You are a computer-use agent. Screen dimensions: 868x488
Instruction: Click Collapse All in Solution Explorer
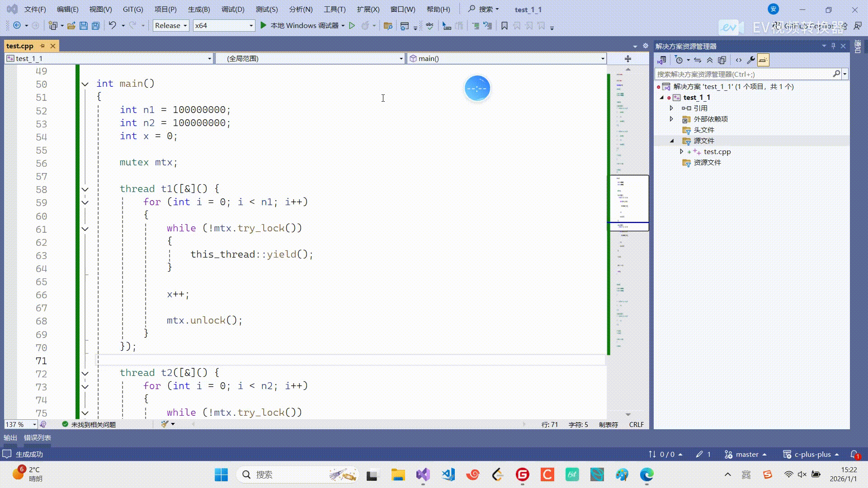tap(710, 60)
